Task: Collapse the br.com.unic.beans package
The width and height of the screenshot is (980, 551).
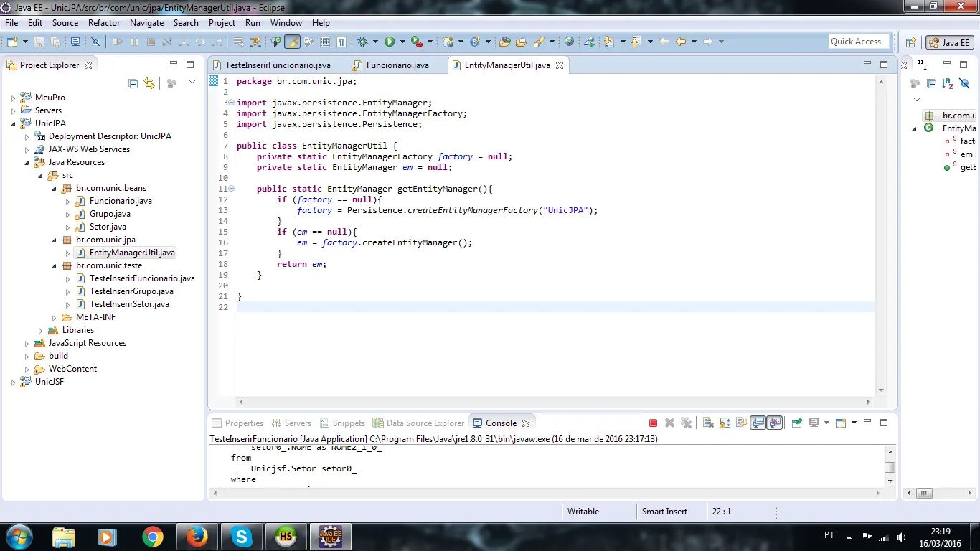Action: [54, 188]
